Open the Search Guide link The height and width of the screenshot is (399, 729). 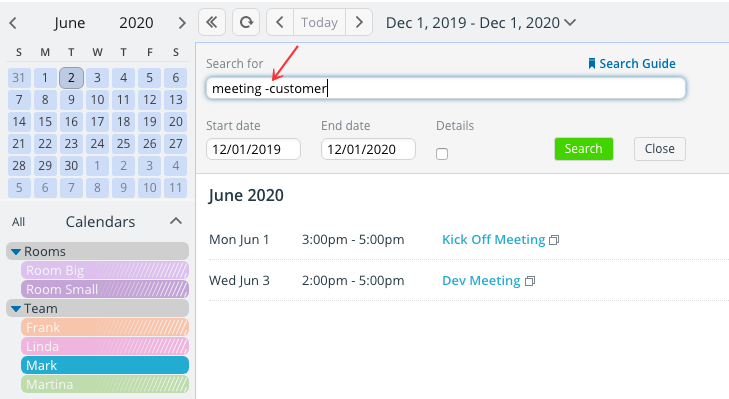pyautogui.click(x=632, y=63)
